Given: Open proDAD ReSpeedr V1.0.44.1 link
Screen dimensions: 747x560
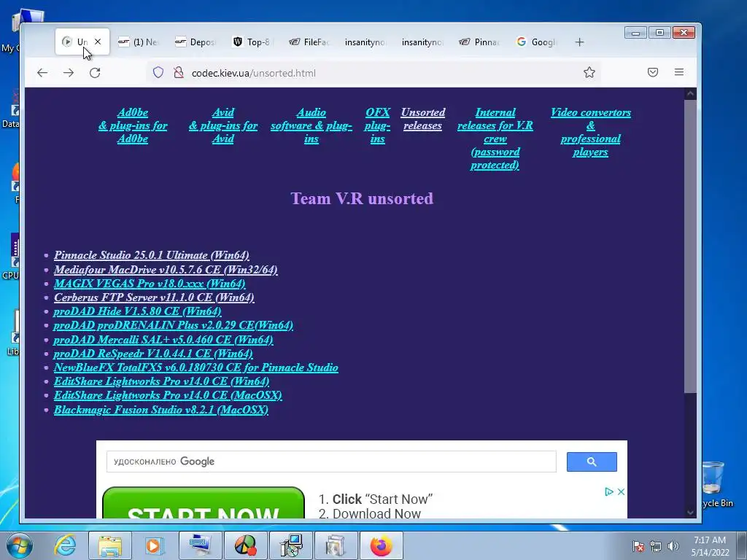Looking at the screenshot, I should (x=153, y=354).
